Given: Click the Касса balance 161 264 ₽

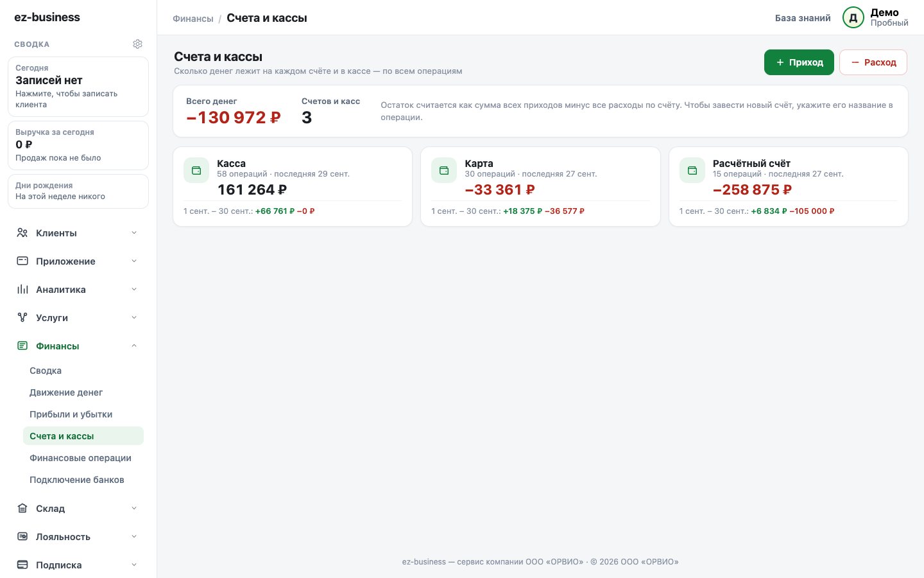Looking at the screenshot, I should [252, 189].
